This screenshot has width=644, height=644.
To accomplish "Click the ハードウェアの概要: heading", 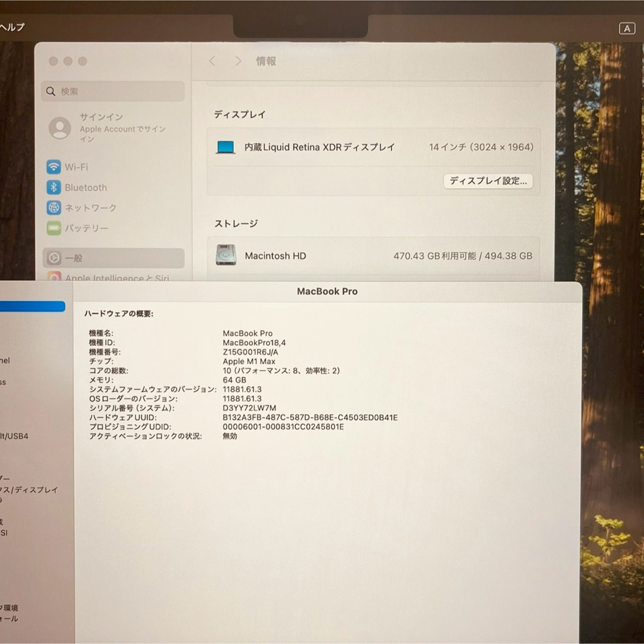I will tap(119, 314).
